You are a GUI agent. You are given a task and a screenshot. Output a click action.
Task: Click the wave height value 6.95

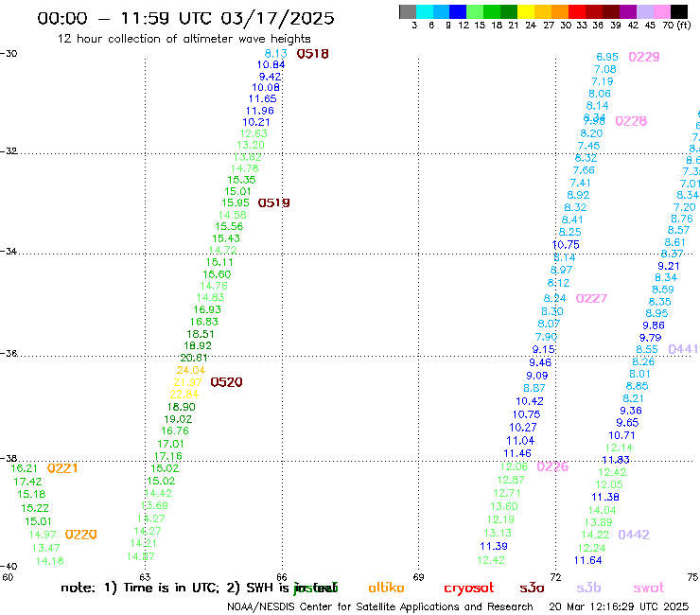(607, 57)
